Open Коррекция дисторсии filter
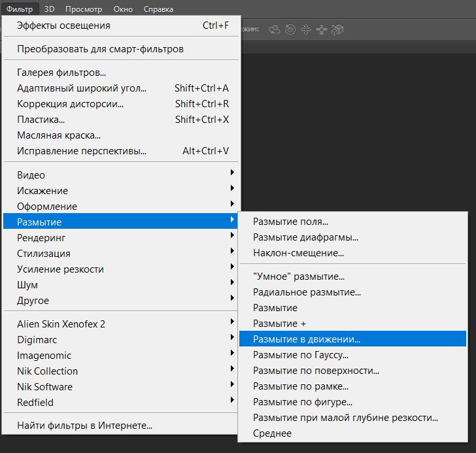476x453 pixels. click(121, 104)
